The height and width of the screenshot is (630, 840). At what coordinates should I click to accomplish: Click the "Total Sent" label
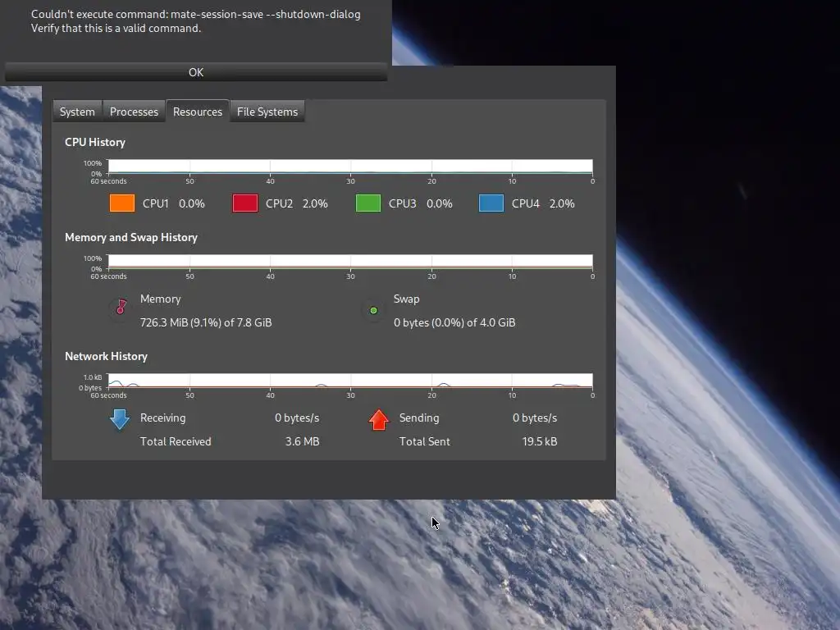(x=424, y=441)
